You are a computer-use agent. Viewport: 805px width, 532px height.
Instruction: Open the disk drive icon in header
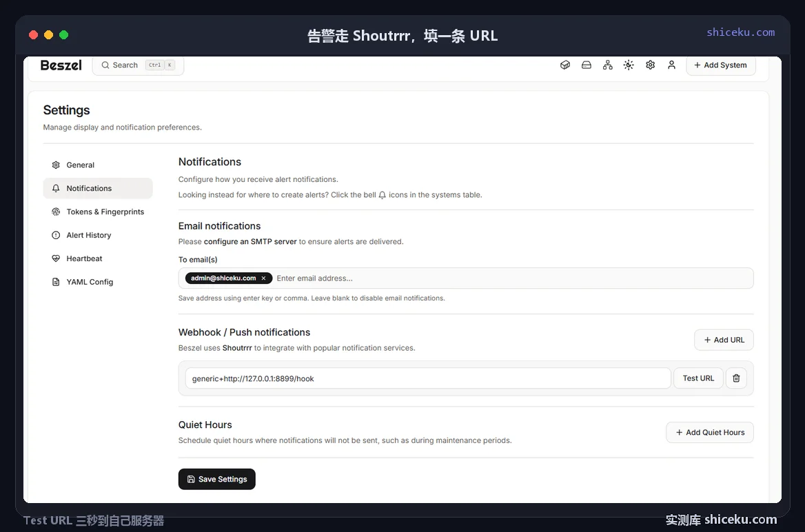[x=587, y=65]
